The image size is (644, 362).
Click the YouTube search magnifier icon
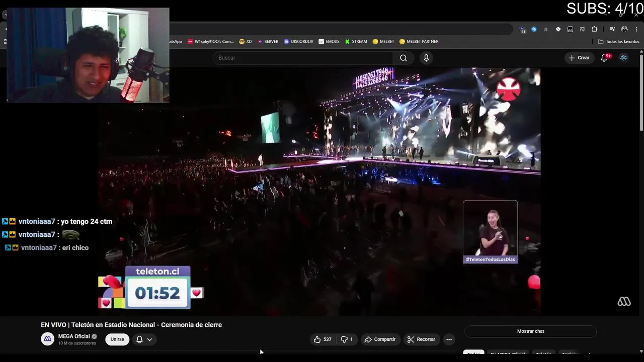(404, 58)
